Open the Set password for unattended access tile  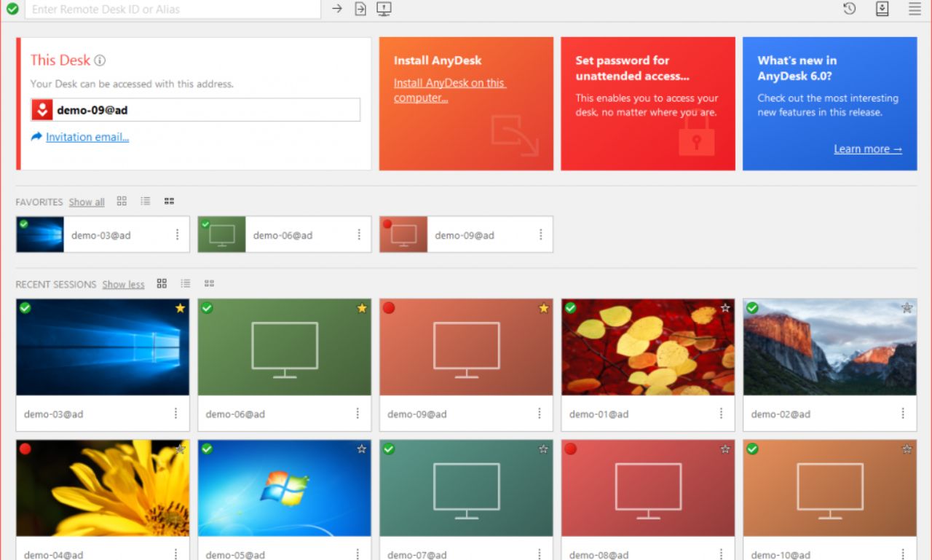pos(648,103)
